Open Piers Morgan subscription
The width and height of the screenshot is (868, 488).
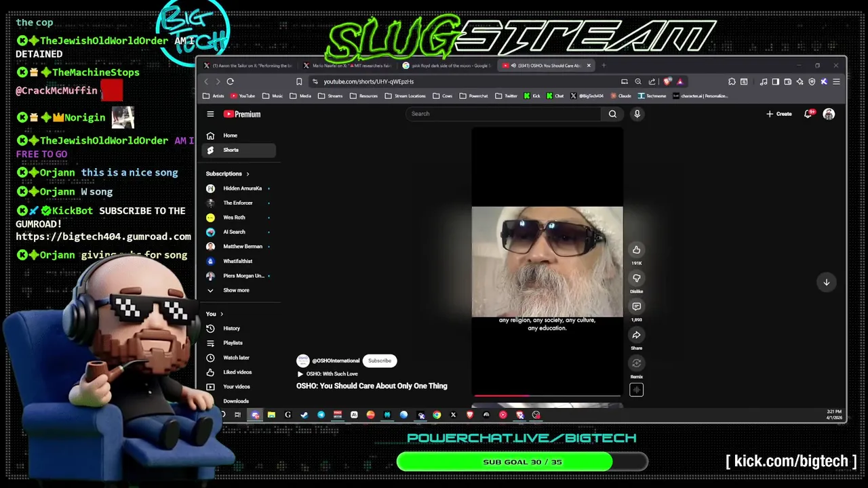point(238,276)
